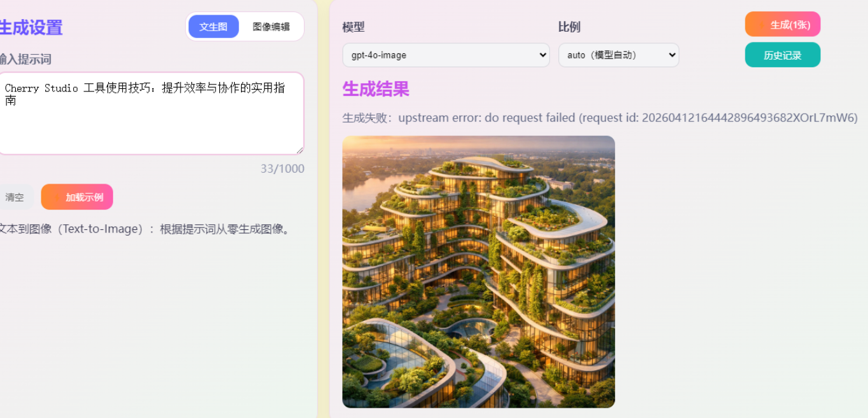Image resolution: width=868 pixels, height=418 pixels.
Task: Click the 生成结果 heading
Action: 376,89
